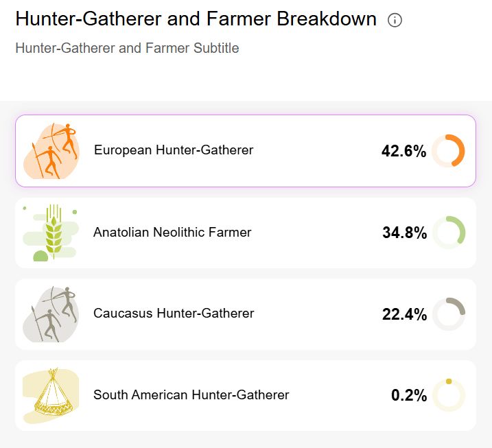Click the yellow tipi South American icon
Viewport: 492px width, 448px height.
[x=51, y=395]
